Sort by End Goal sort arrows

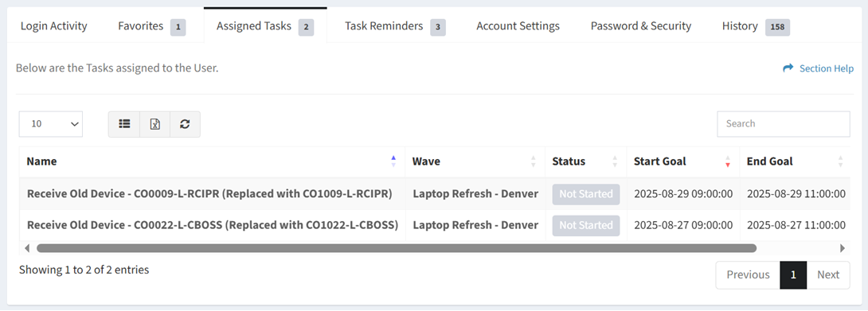pyautogui.click(x=840, y=161)
